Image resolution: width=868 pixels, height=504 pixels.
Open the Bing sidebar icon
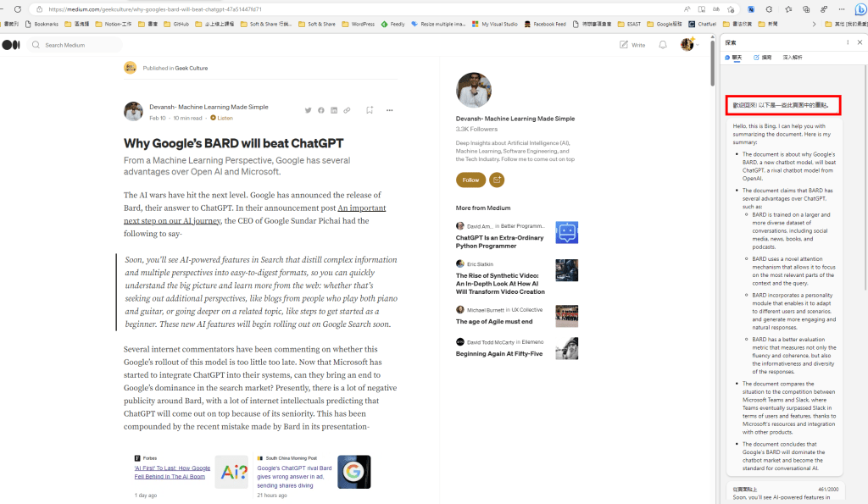pos(861,8)
